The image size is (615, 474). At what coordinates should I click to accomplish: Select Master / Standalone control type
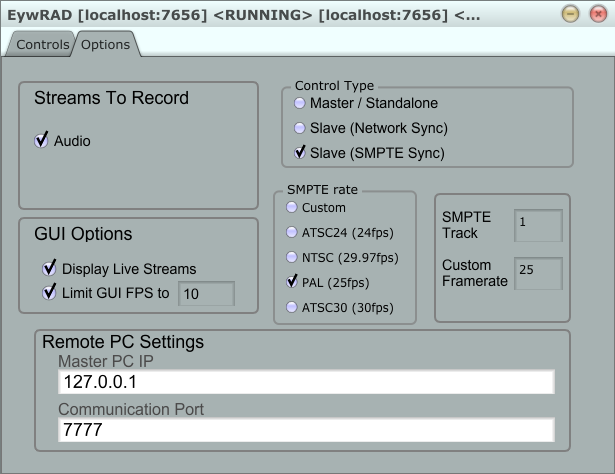click(300, 103)
